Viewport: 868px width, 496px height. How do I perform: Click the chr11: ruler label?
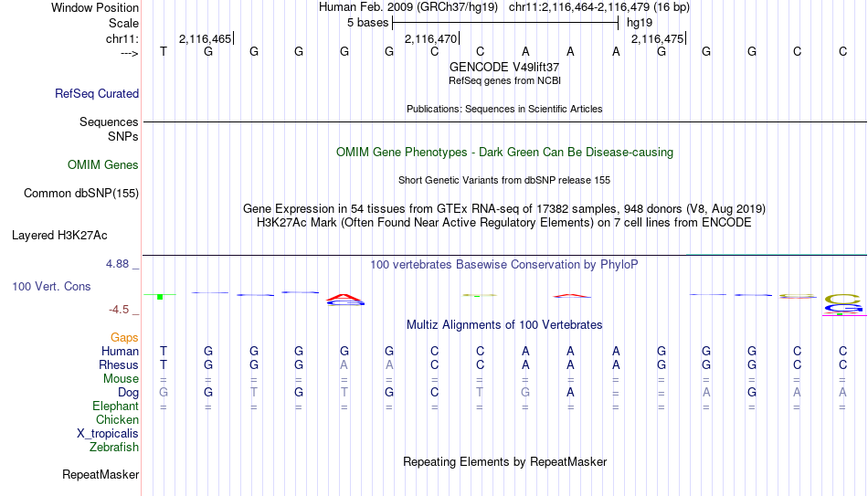click(x=122, y=38)
